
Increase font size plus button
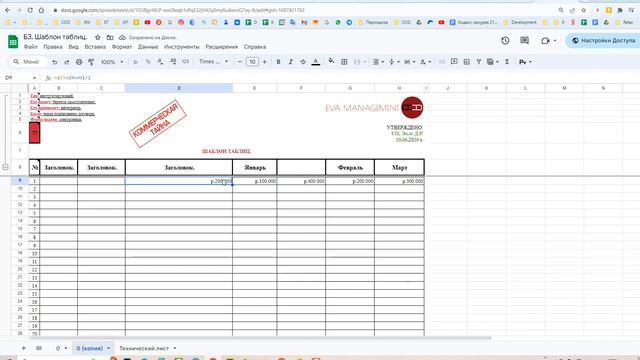(264, 62)
